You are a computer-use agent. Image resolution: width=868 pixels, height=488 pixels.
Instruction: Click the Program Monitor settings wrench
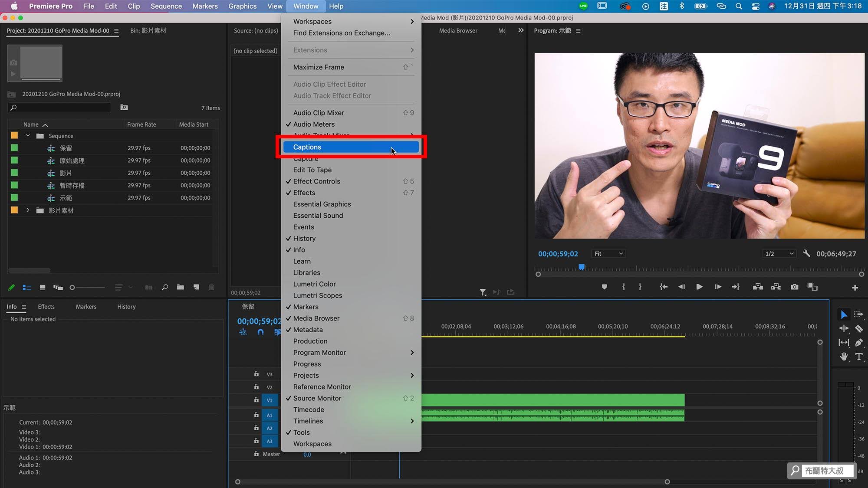click(x=806, y=253)
